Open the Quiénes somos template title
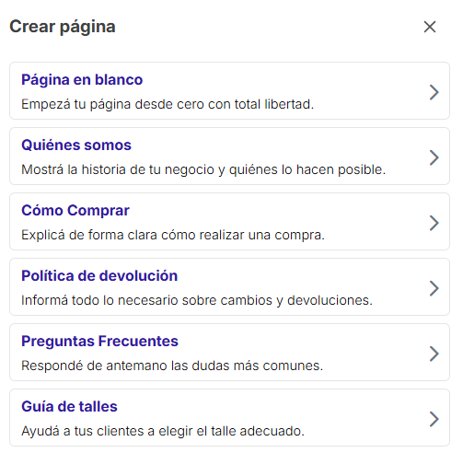Screen dimensions: 463x476 coord(76,145)
